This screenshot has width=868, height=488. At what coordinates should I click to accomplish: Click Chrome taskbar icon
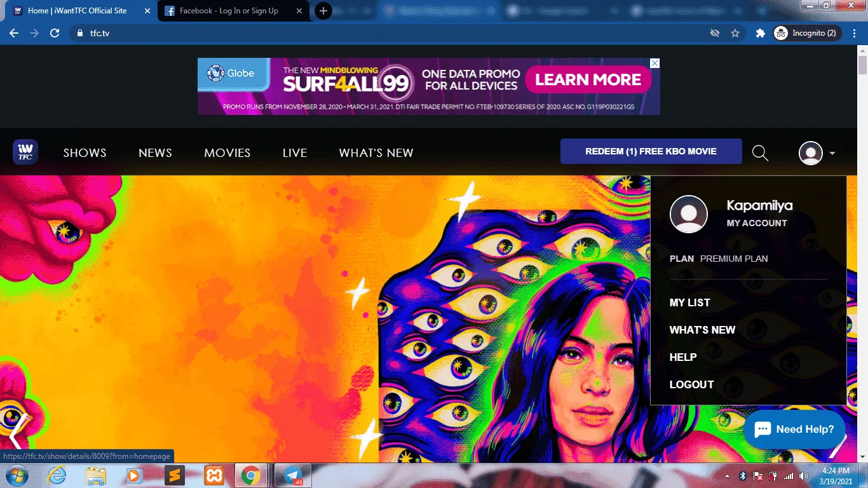pyautogui.click(x=251, y=475)
